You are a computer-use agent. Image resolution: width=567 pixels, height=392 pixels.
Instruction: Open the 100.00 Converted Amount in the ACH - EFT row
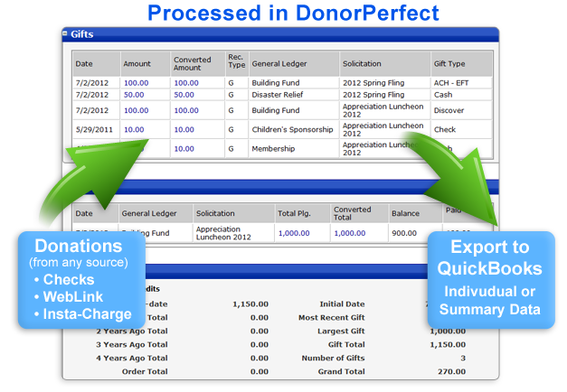(186, 83)
